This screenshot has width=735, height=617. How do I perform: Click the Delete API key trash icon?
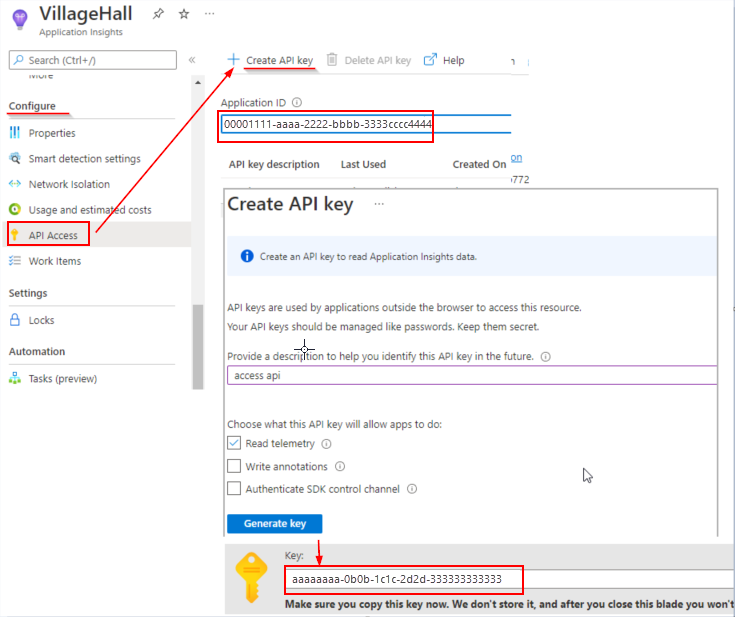pos(332,60)
